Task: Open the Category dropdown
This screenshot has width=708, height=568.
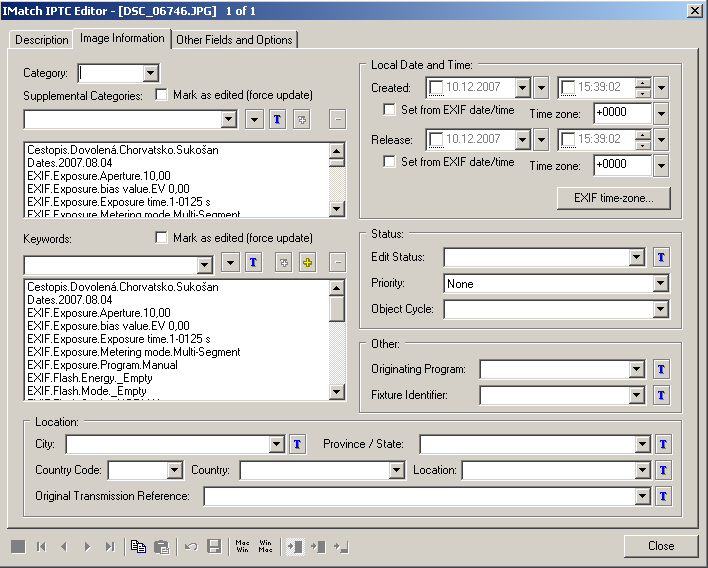Action: pos(150,73)
